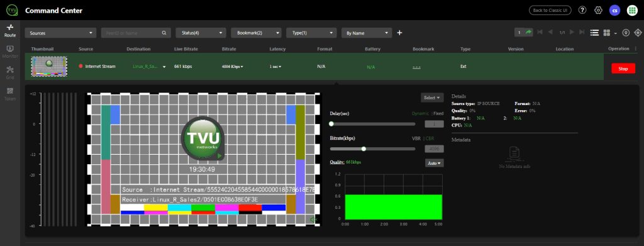
Task: Click the speaker icon on video preview
Action: [314, 220]
